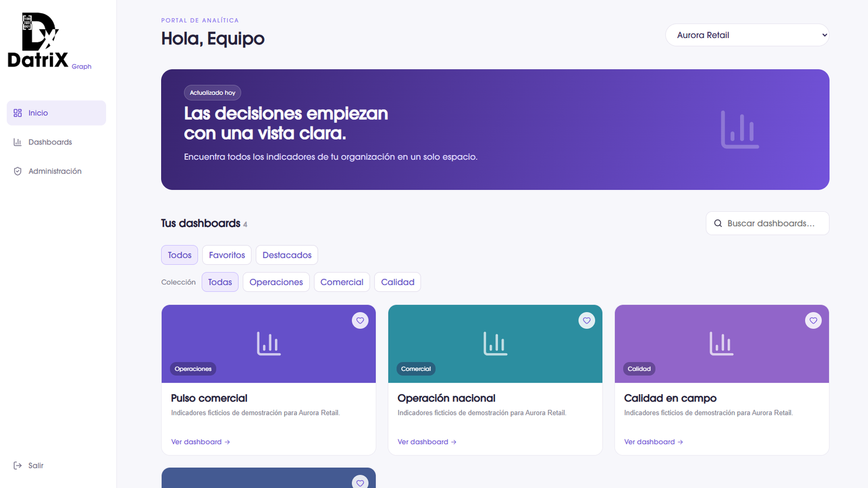Viewport: 868px width, 488px height.
Task: Open Ver dashboard for Operación nacional
Action: coord(427,442)
